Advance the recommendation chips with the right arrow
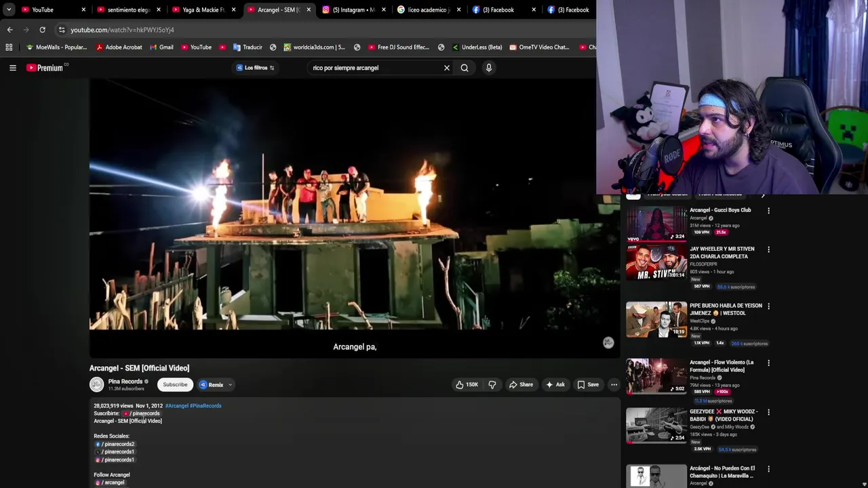This screenshot has height=488, width=868. click(763, 195)
